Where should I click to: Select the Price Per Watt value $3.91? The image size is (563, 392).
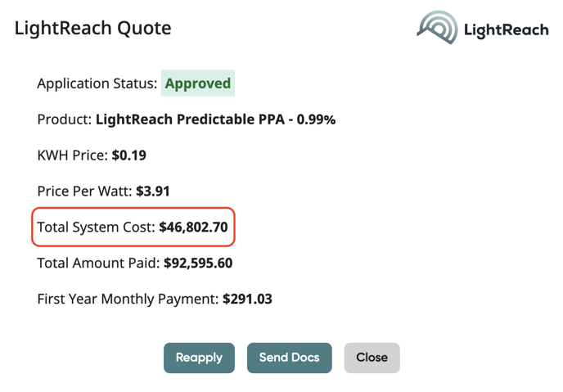152,191
